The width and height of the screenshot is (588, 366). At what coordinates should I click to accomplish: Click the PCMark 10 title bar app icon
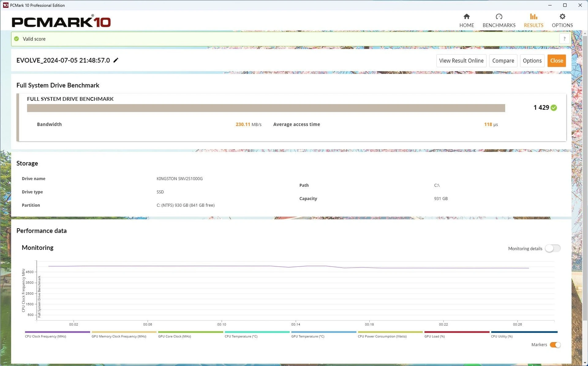point(6,5)
